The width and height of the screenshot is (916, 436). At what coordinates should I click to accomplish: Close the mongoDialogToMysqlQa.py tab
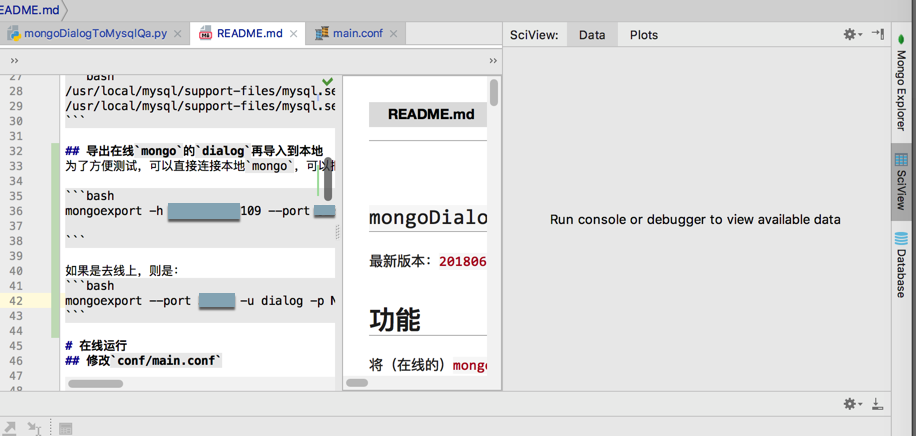[178, 34]
